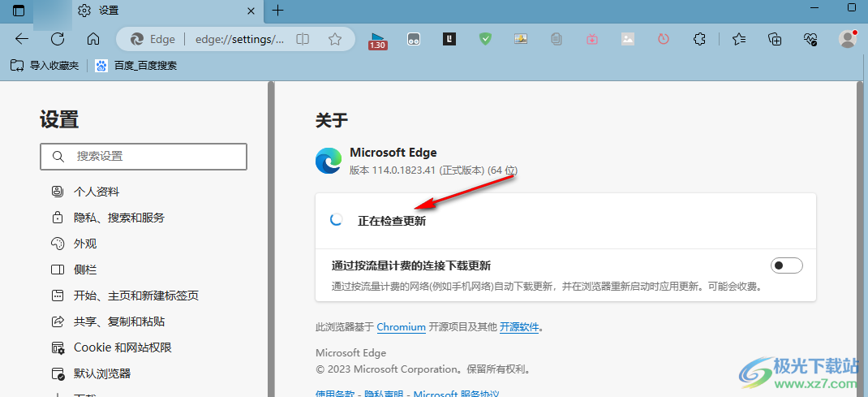Click the 正在检查更新 status text
Viewport: 868px width, 397px height.
tap(392, 220)
